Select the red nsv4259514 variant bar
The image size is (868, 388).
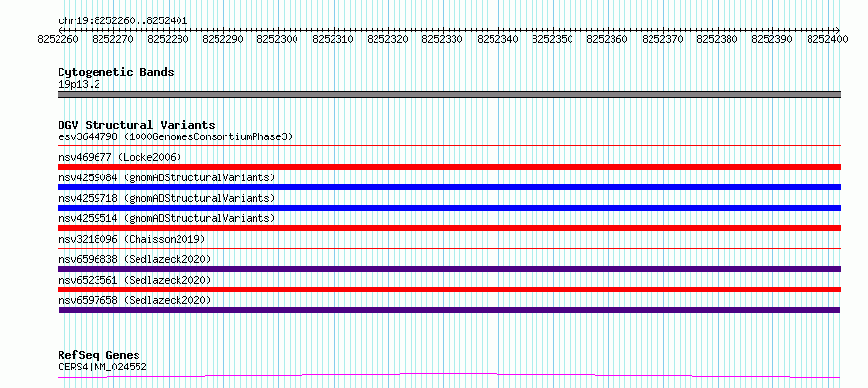click(449, 228)
